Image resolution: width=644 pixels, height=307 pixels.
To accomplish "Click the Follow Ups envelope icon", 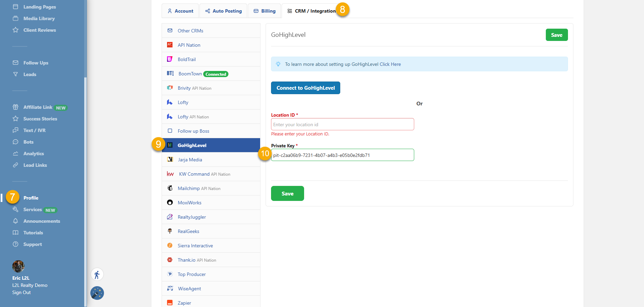I will pos(16,63).
